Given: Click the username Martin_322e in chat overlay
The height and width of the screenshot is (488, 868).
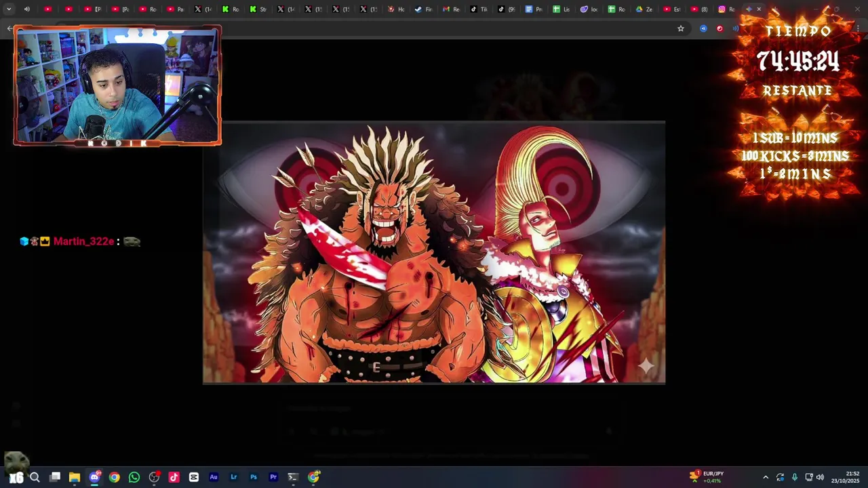Looking at the screenshot, I should [x=83, y=241].
